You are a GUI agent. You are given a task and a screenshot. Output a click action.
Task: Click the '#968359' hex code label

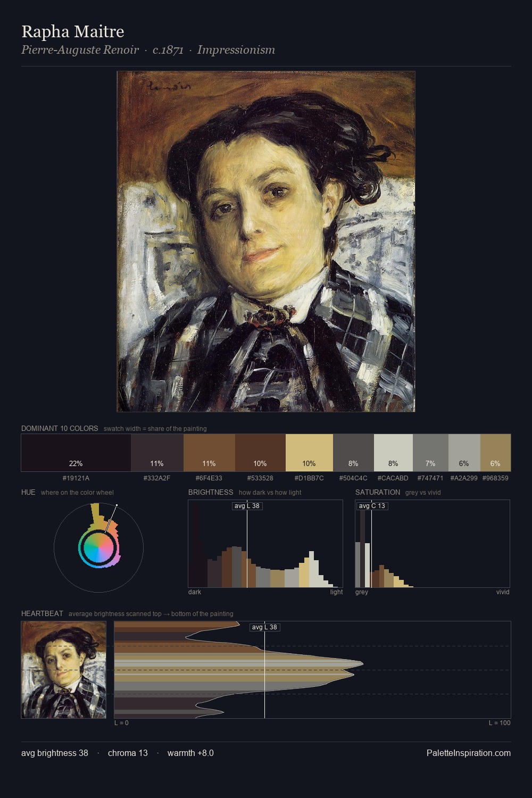(495, 478)
